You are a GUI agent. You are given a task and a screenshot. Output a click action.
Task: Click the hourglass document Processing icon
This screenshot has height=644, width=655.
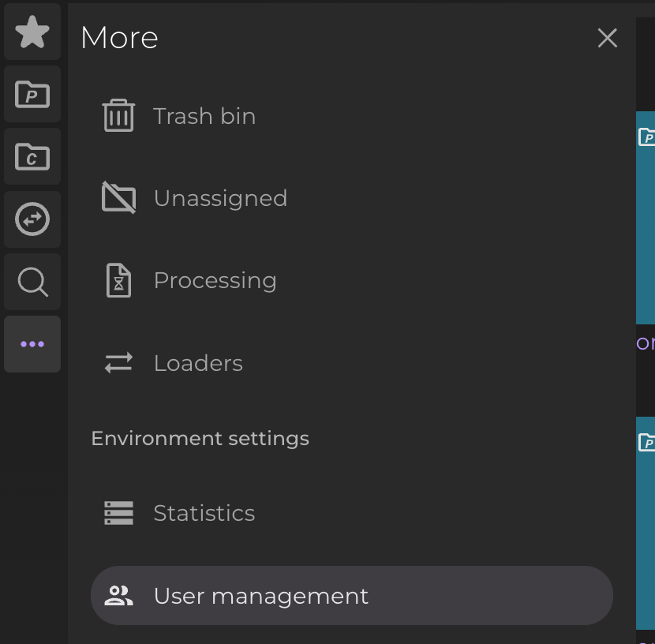pyautogui.click(x=118, y=280)
